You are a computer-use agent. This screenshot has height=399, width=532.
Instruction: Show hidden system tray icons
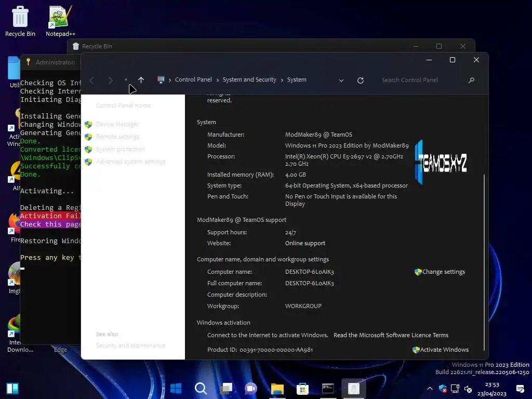pyautogui.click(x=430, y=389)
